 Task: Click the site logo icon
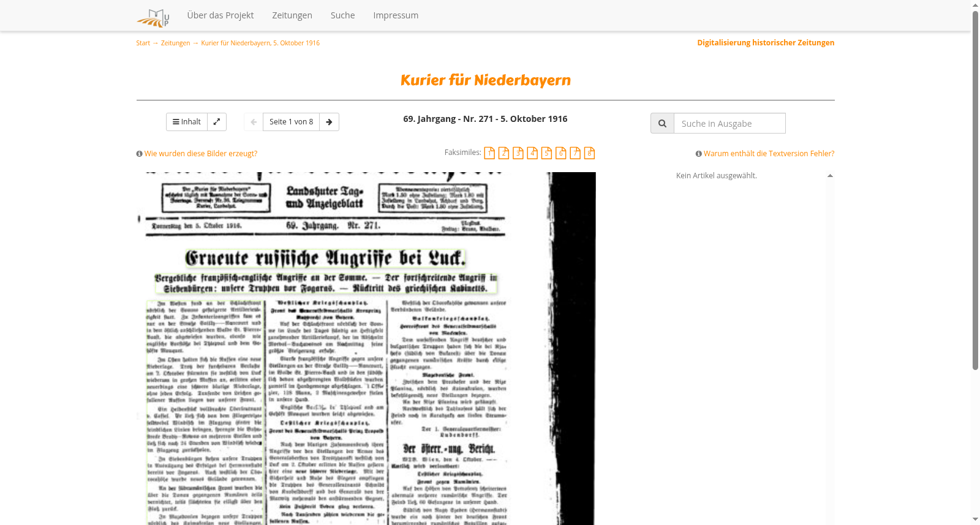153,18
